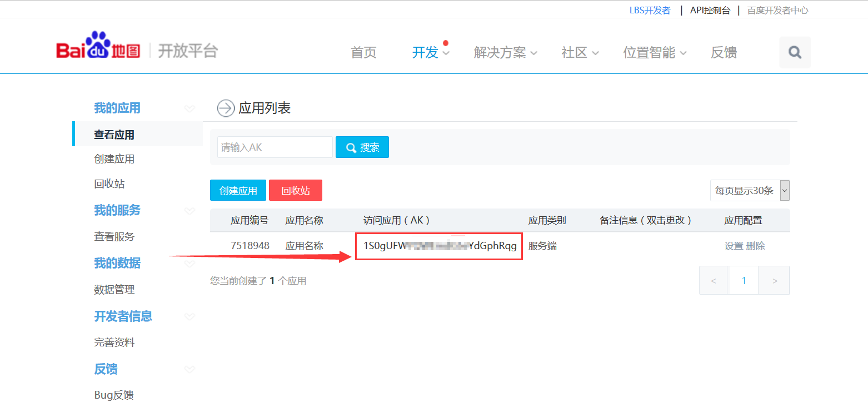
Task: Click 设置 for application 7518948
Action: coord(734,246)
